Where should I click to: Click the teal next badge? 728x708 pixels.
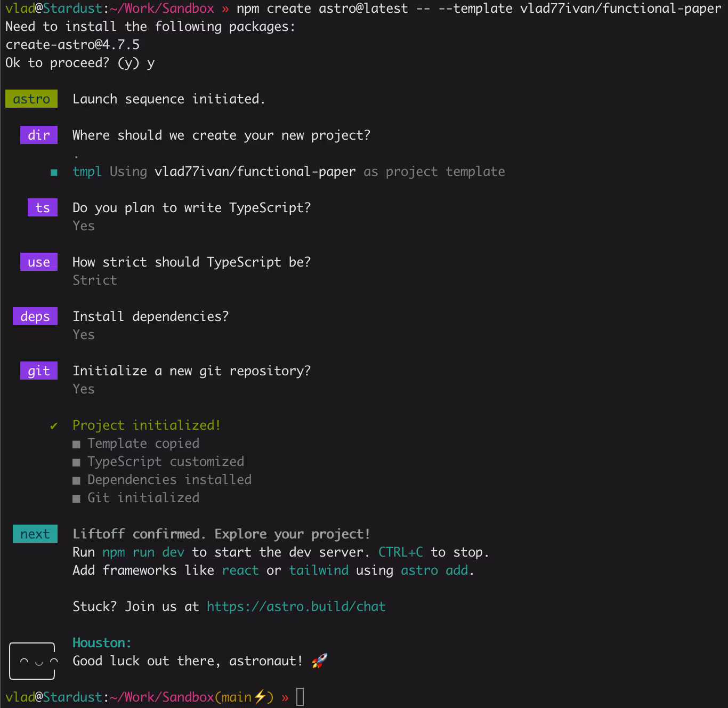point(35,534)
